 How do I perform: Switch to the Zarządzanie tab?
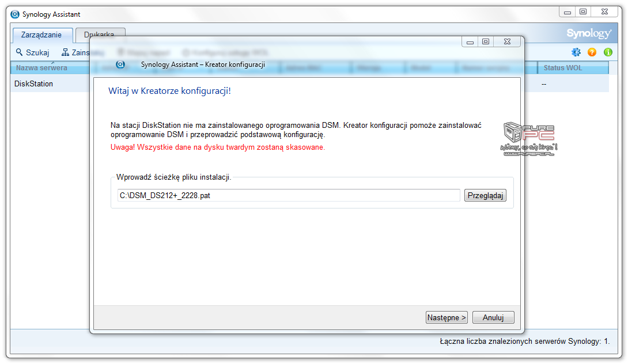(41, 35)
